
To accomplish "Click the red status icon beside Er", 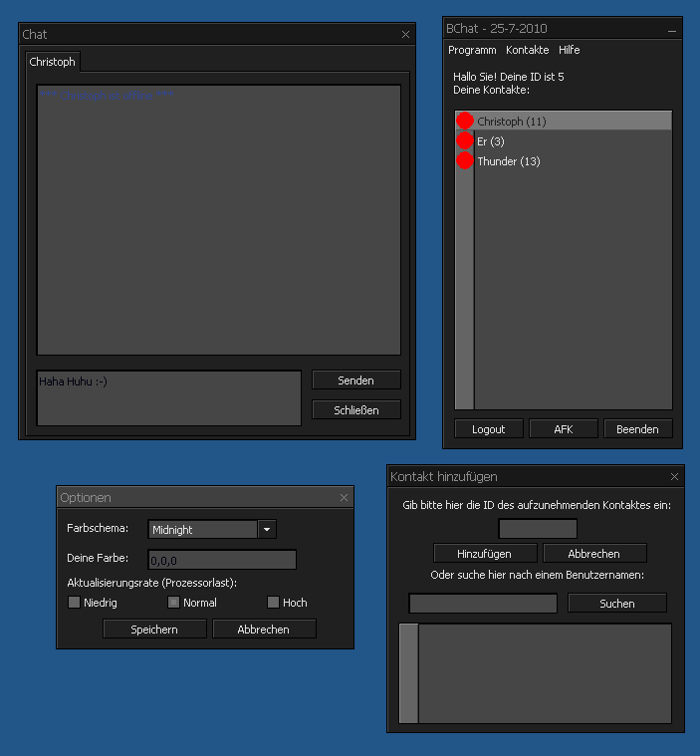I will 464,141.
